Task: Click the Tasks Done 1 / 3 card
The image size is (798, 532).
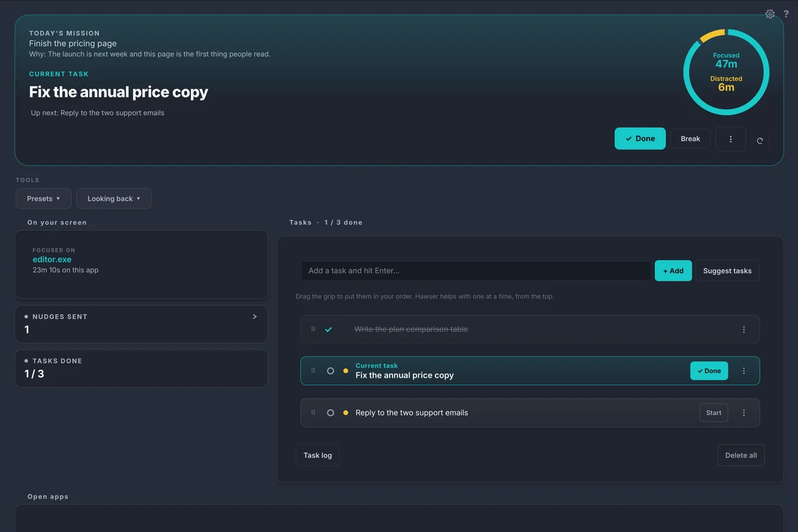Action: pyautogui.click(x=142, y=368)
